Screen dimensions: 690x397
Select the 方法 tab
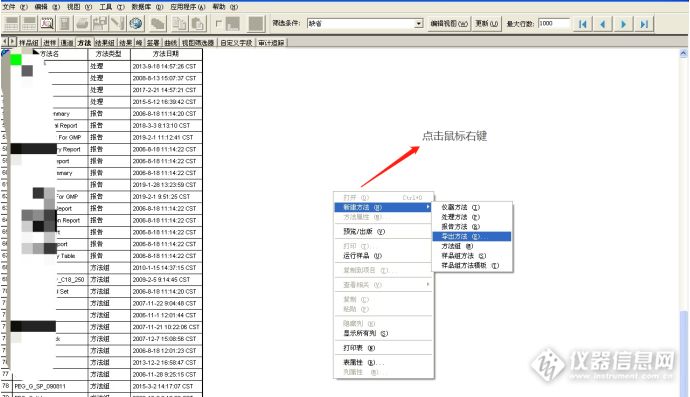pos(84,43)
